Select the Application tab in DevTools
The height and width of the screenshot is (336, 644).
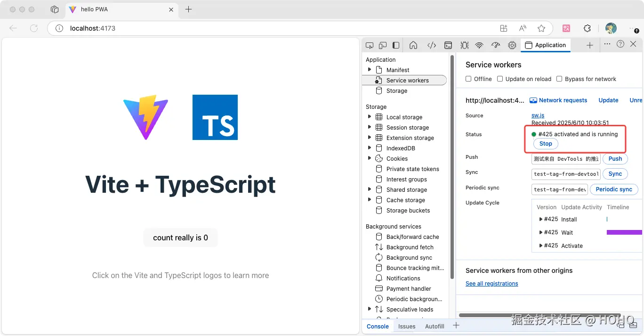[x=546, y=45]
